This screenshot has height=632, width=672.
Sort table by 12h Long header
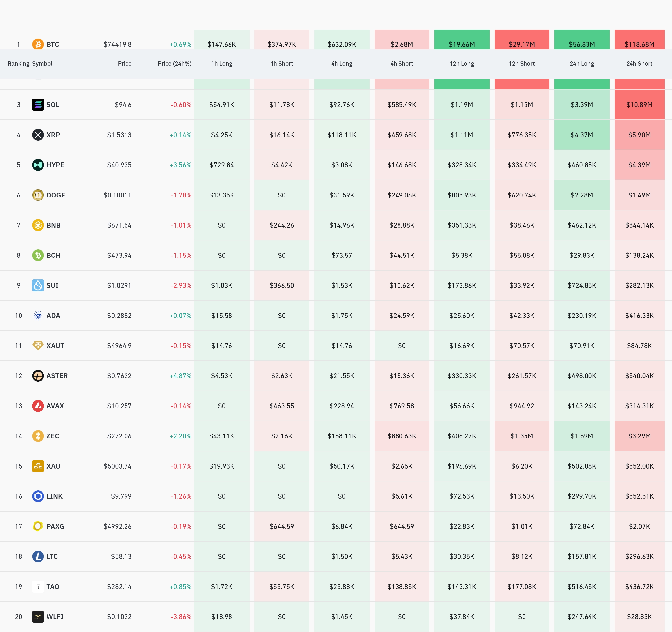[462, 63]
